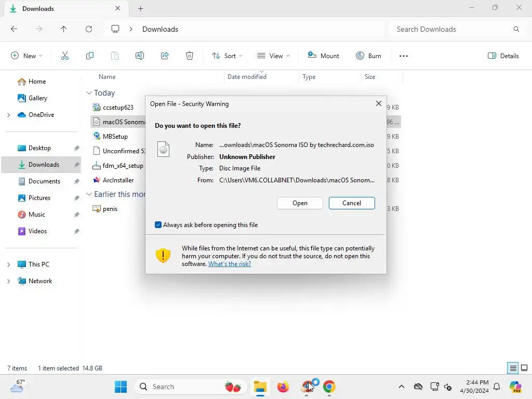This screenshot has height=399, width=532.
Task: Open Firefox from the taskbar
Action: click(x=283, y=387)
